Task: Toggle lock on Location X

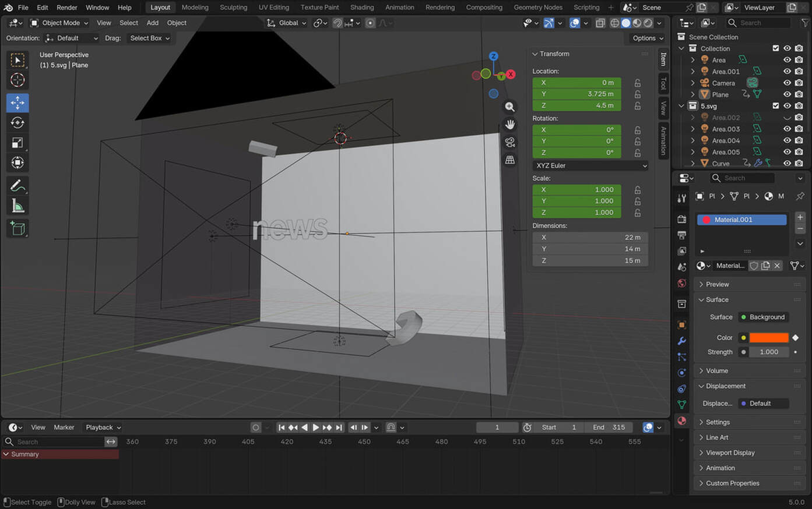Action: pos(638,83)
